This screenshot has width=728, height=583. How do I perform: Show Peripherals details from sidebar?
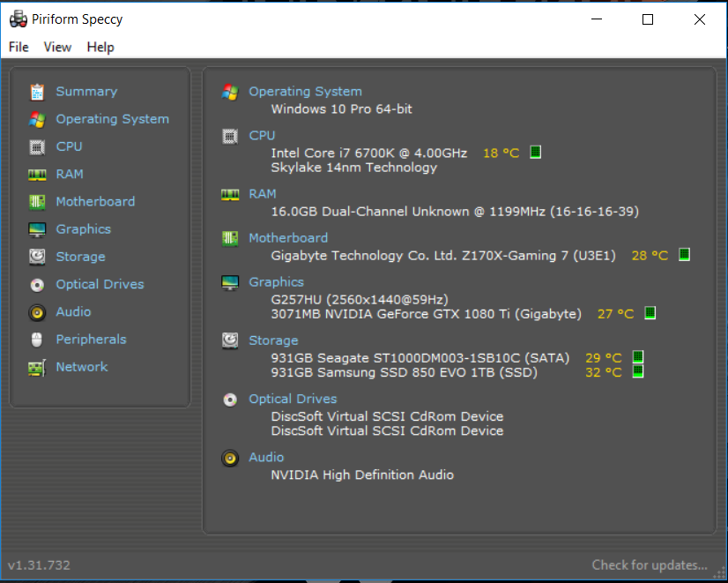[91, 339]
